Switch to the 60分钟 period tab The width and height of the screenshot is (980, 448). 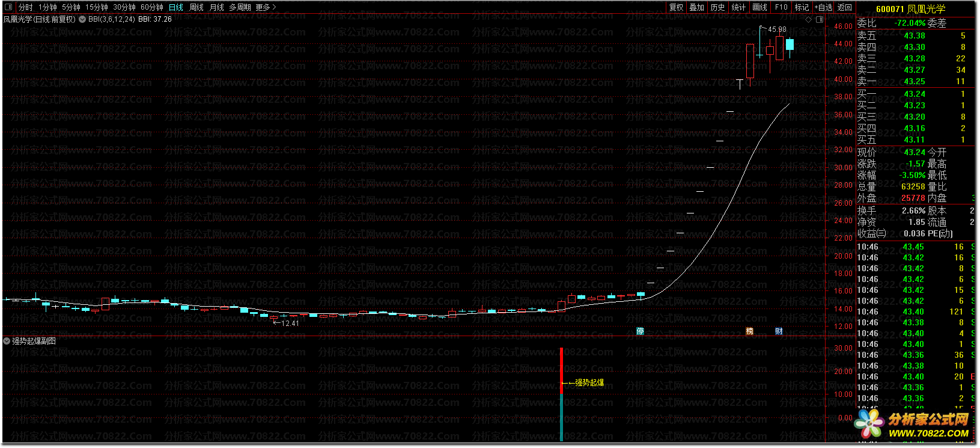pyautogui.click(x=151, y=7)
